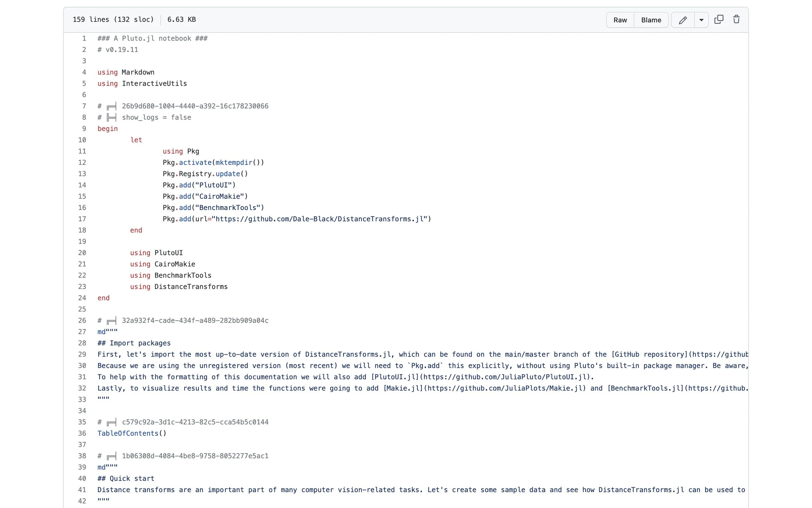Click cell ID 26b9d680-1004-4440-a392-16c178230066

[195, 106]
